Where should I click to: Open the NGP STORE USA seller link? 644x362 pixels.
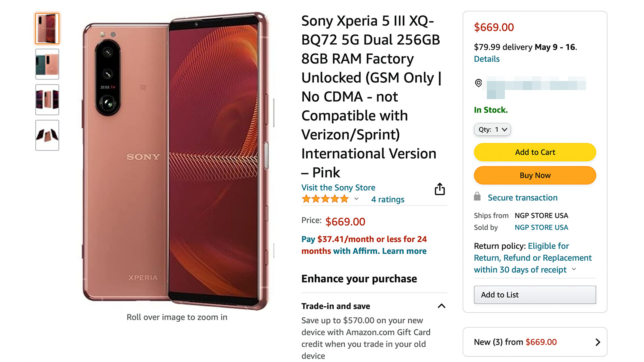point(541,227)
